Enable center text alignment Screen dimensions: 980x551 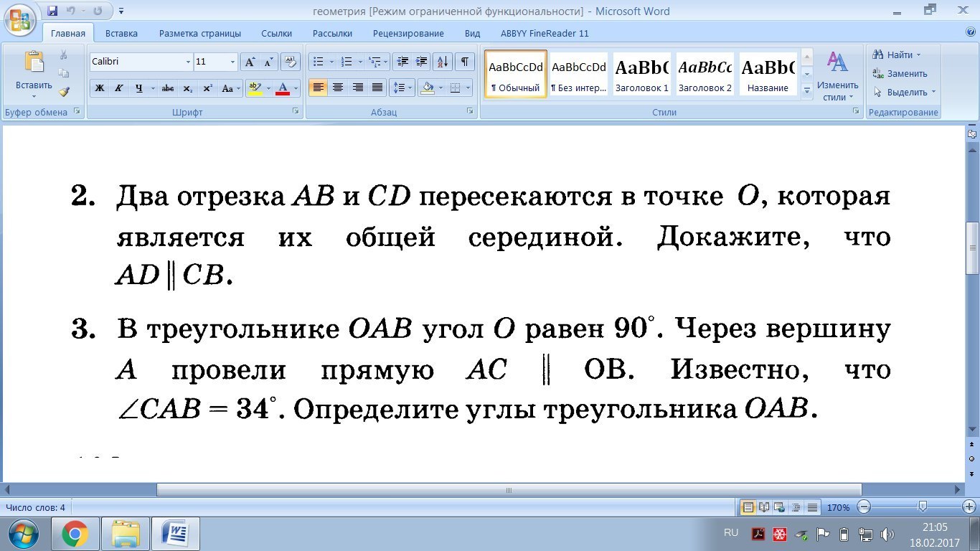pos(338,88)
